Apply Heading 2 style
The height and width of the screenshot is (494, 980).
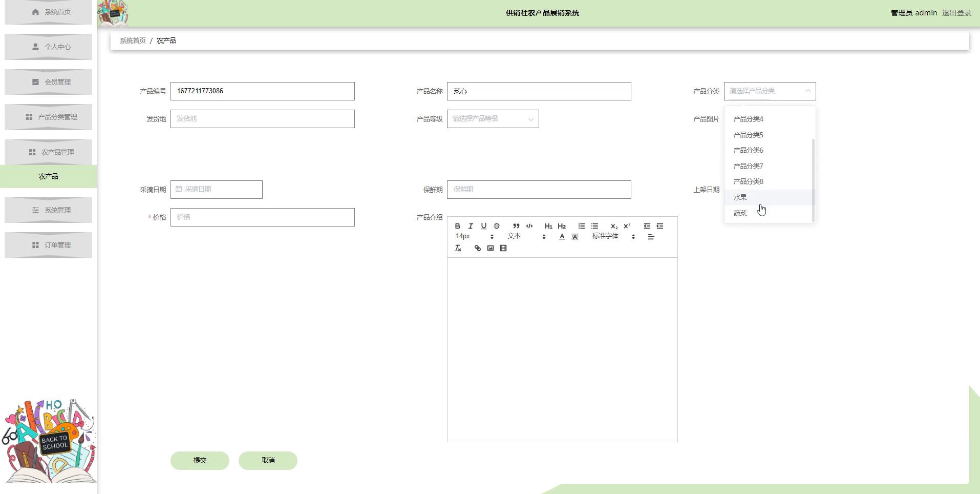tap(562, 226)
